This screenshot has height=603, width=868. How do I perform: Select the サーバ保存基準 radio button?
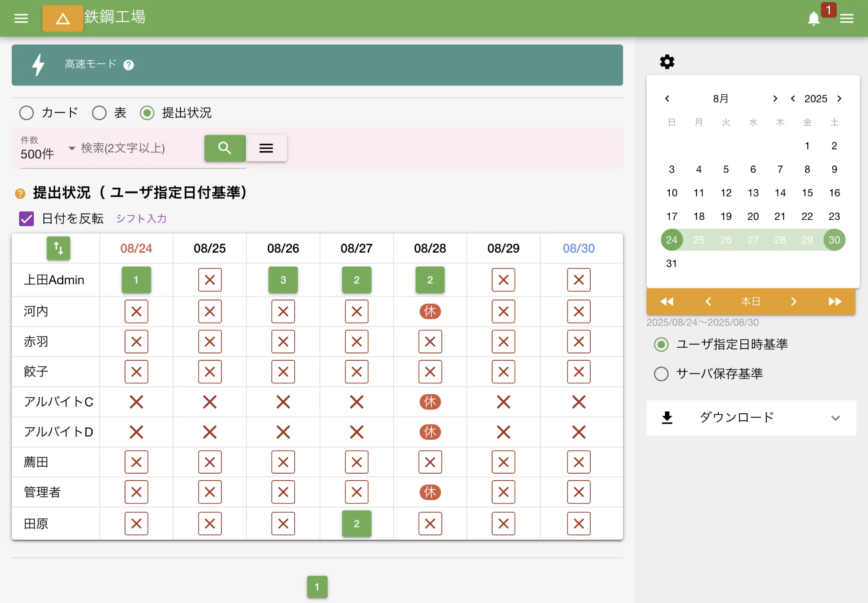click(x=661, y=373)
